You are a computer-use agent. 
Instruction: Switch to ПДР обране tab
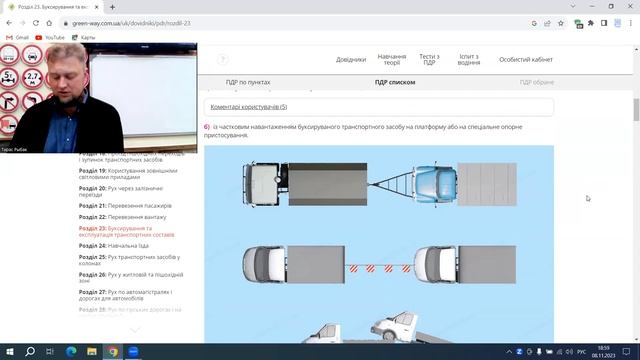(536, 82)
